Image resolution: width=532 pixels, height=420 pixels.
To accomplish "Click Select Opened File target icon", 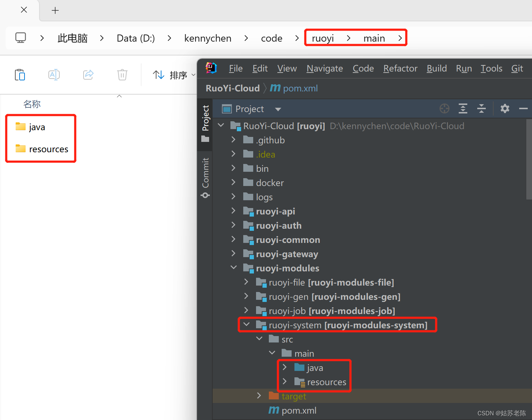I will click(445, 108).
